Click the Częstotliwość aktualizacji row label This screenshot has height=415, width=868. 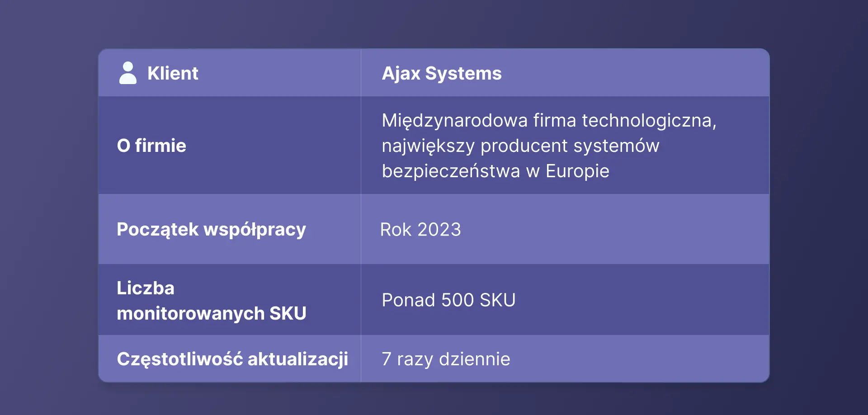232,359
